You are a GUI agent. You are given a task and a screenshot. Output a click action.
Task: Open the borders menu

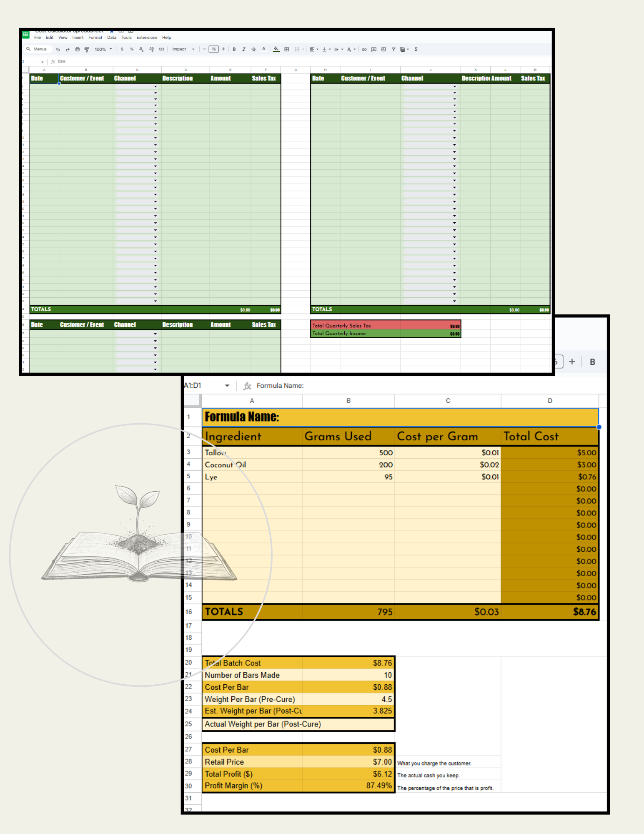point(287,49)
